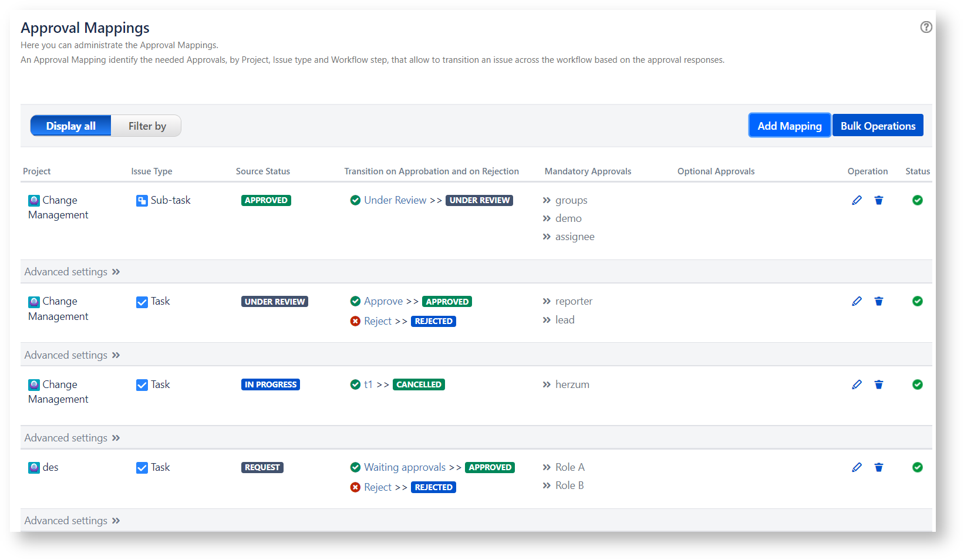Edit the In Progress task mapping

[x=857, y=384]
